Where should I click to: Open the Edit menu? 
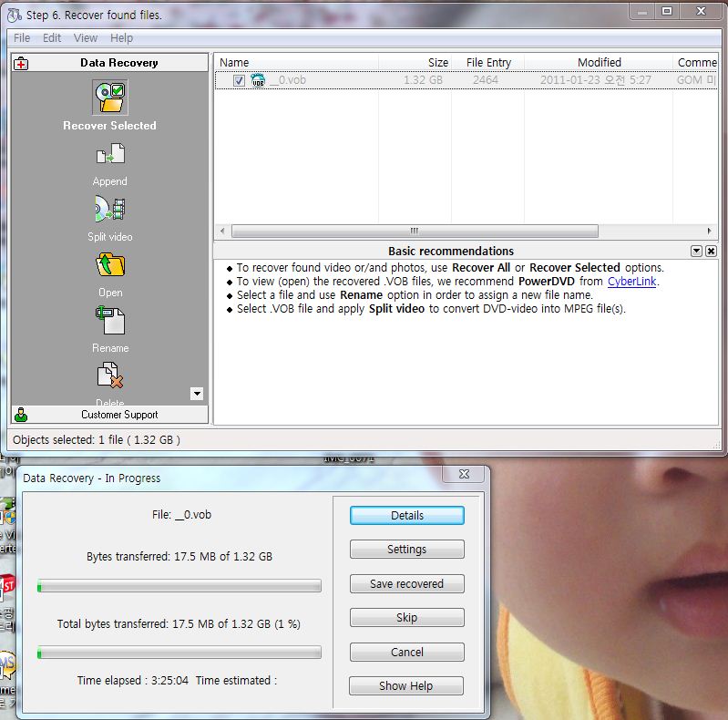tap(52, 38)
